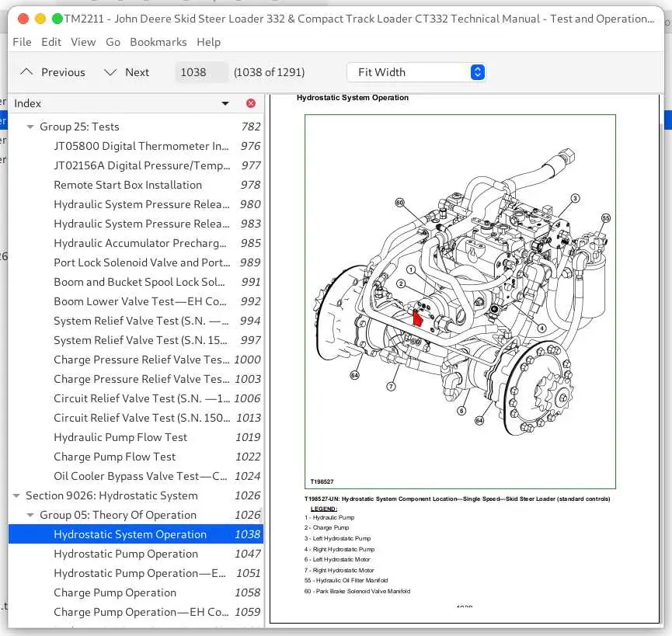Click the hydrostatic system diagram image
Image resolution: width=672 pixels, height=636 pixels.
click(x=460, y=301)
